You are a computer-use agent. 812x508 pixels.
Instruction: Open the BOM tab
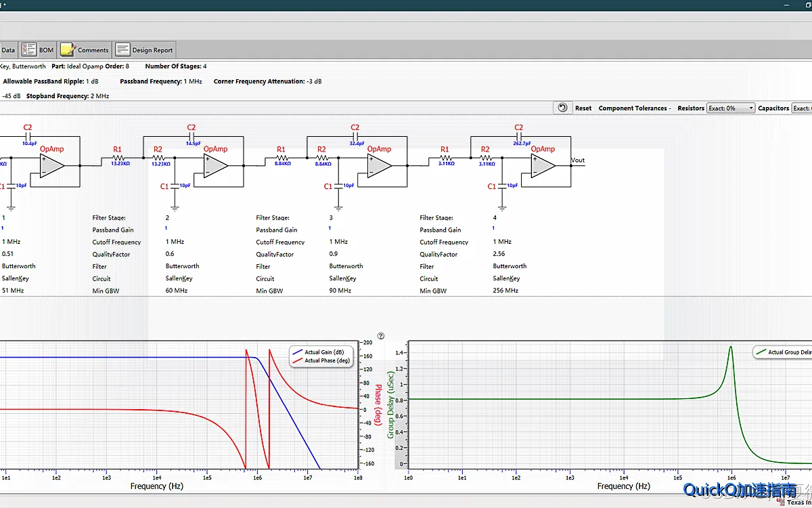click(x=37, y=49)
